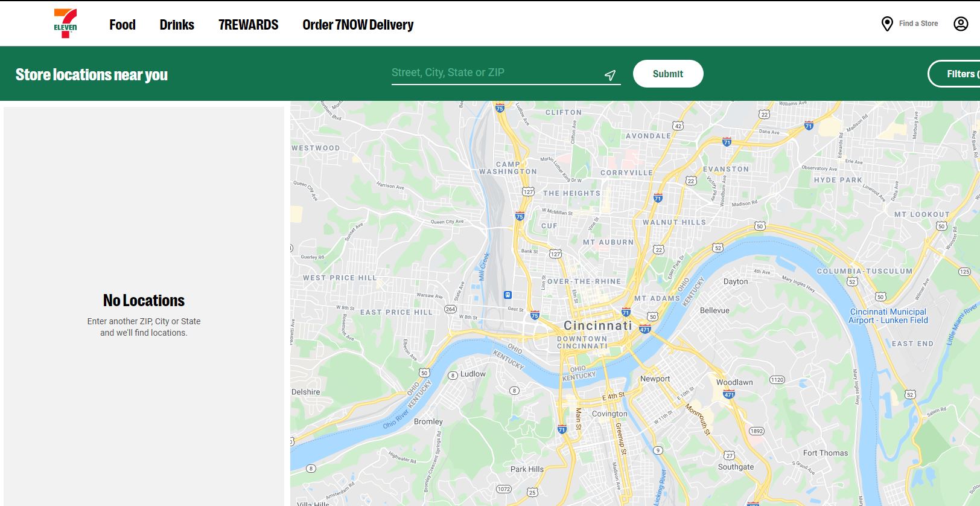Click the Over-The-Rhine map label
This screenshot has width=980, height=506.
[x=584, y=281]
